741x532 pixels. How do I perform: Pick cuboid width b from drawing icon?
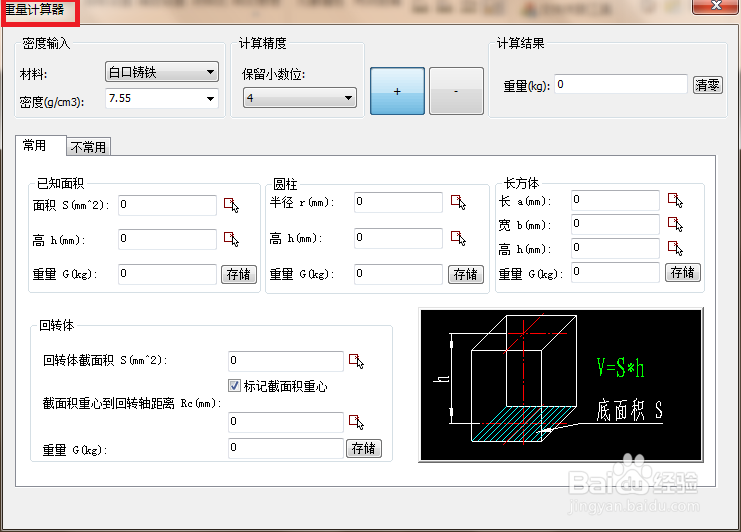pos(675,224)
